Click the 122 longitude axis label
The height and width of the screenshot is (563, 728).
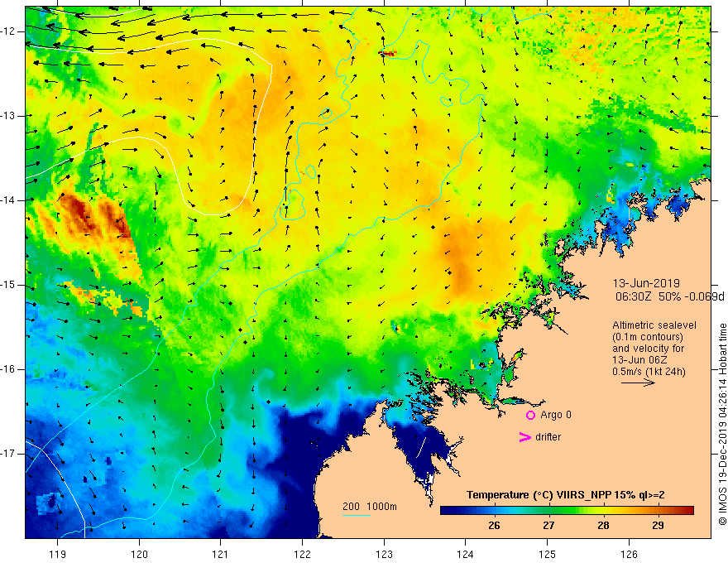302,554
